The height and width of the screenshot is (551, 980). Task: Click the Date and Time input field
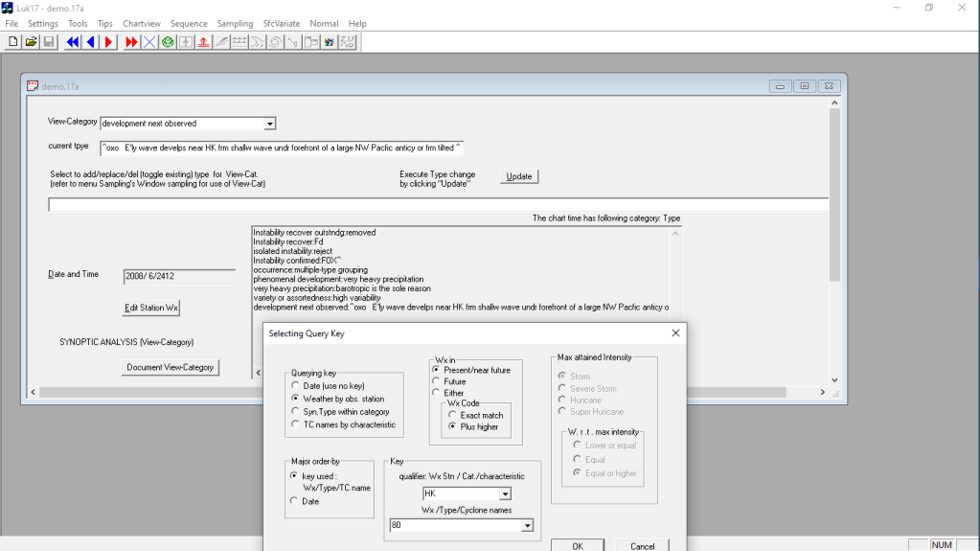179,277
